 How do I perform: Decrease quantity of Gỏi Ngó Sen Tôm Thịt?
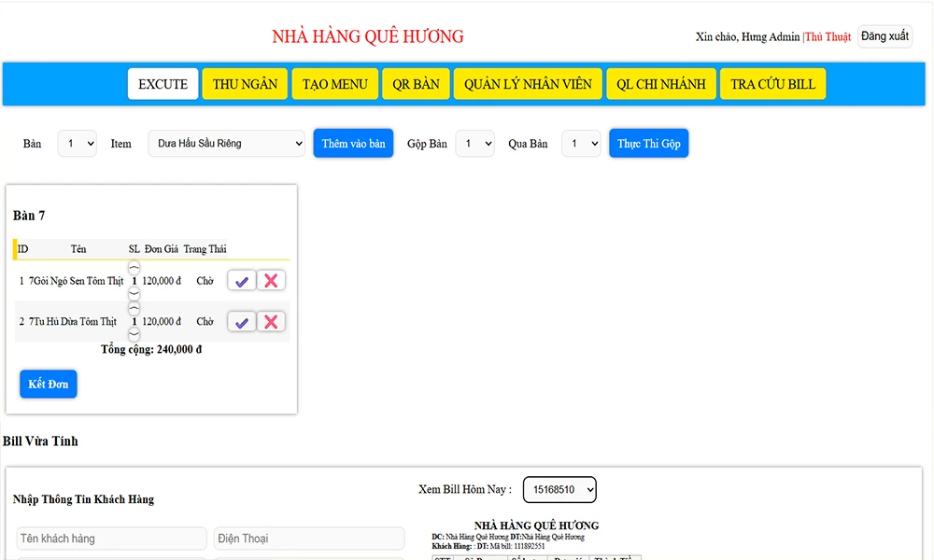click(134, 294)
